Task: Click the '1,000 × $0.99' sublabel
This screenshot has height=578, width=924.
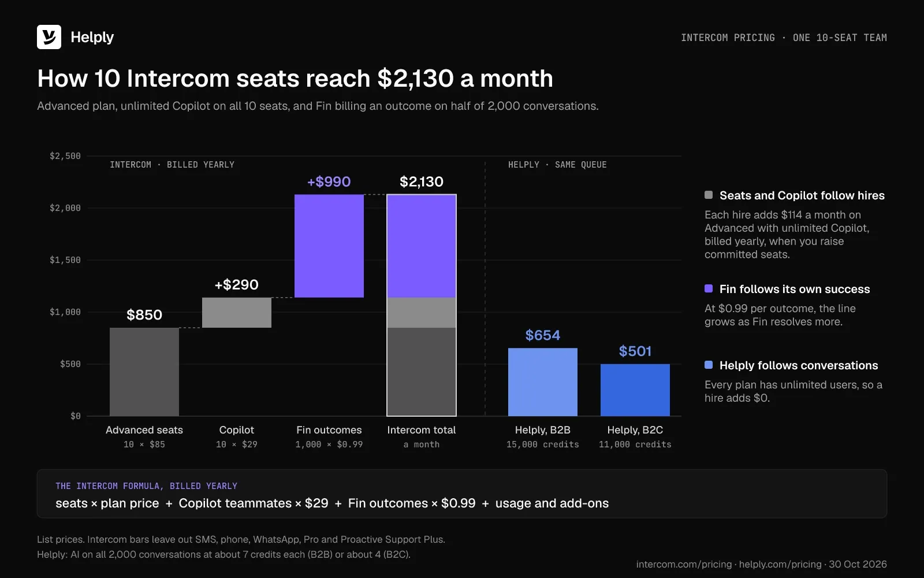Action: [329, 444]
